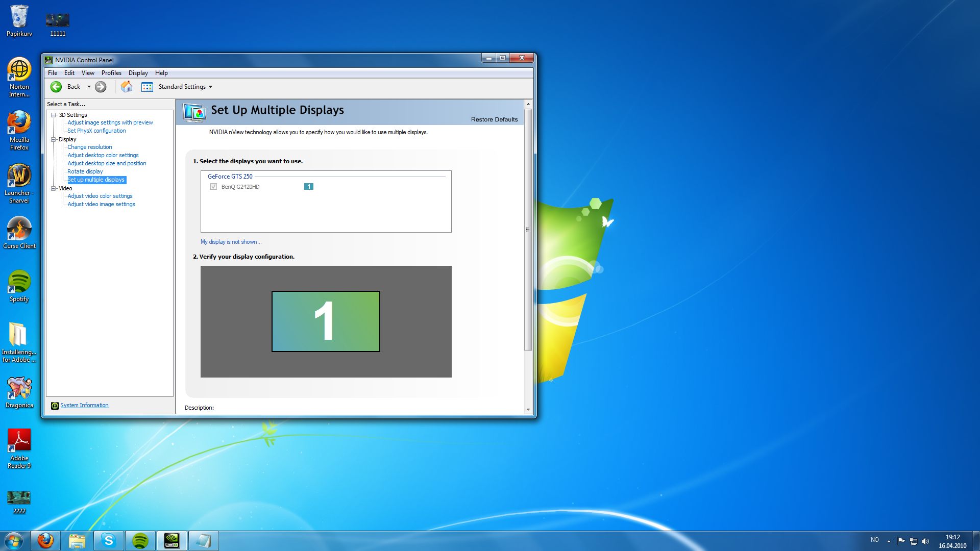Click the green Back arrow icon
The height and width of the screenshot is (551, 980).
tap(56, 87)
